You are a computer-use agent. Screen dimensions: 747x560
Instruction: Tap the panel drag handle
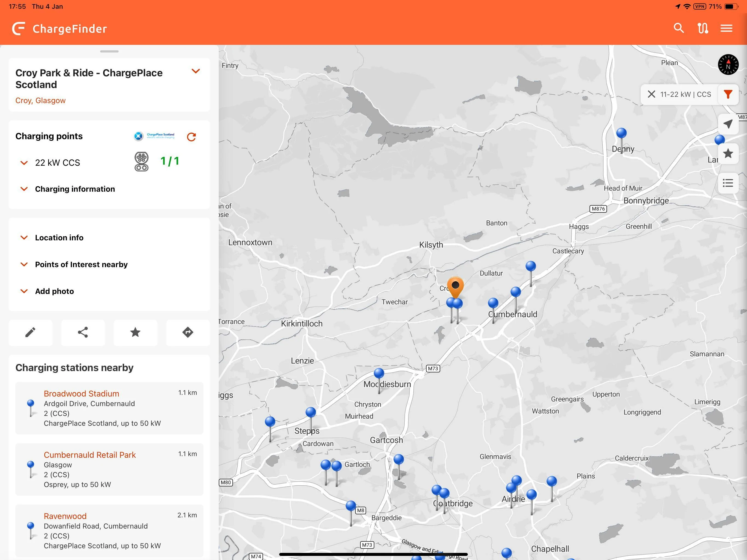click(x=109, y=51)
